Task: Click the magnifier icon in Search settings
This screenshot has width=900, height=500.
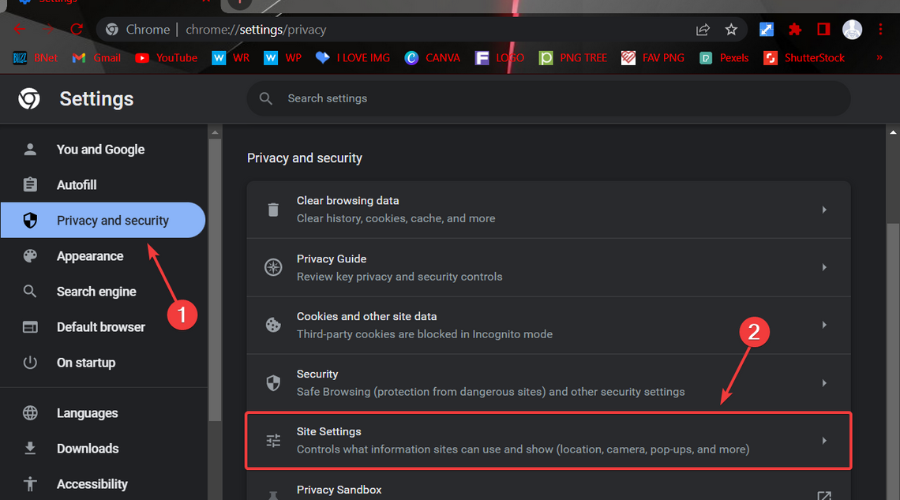Action: point(266,99)
